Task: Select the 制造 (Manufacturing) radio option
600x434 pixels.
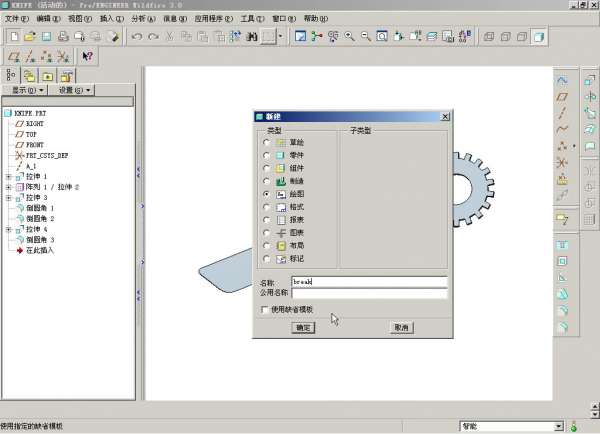Action: click(x=266, y=181)
